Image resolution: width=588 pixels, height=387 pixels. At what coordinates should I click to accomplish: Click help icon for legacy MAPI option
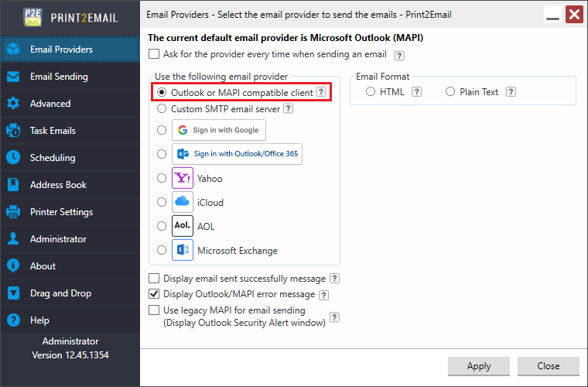(334, 317)
